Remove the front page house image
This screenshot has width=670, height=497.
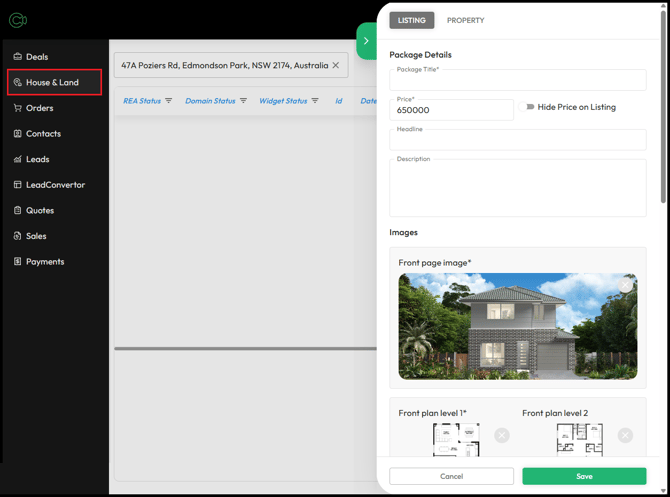[625, 285]
